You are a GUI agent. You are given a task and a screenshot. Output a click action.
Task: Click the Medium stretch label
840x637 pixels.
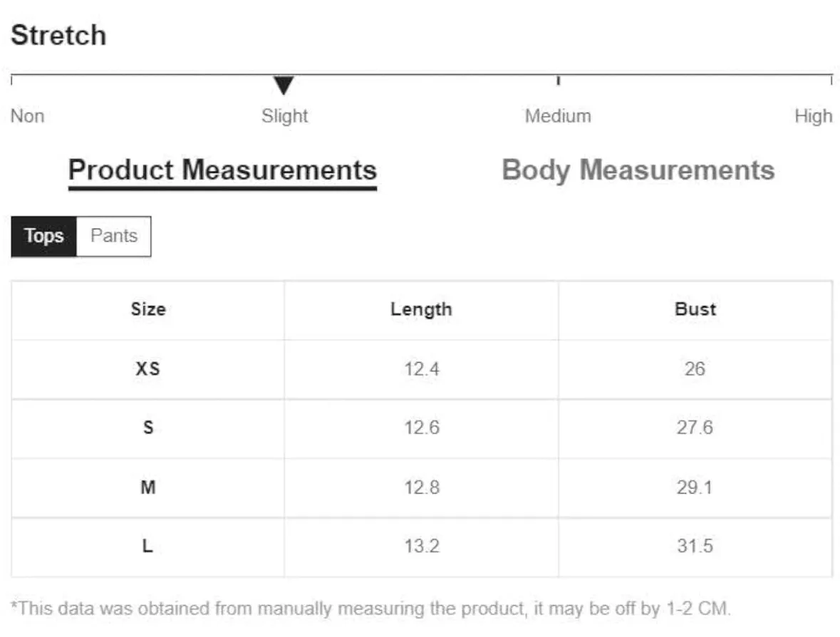click(x=558, y=115)
